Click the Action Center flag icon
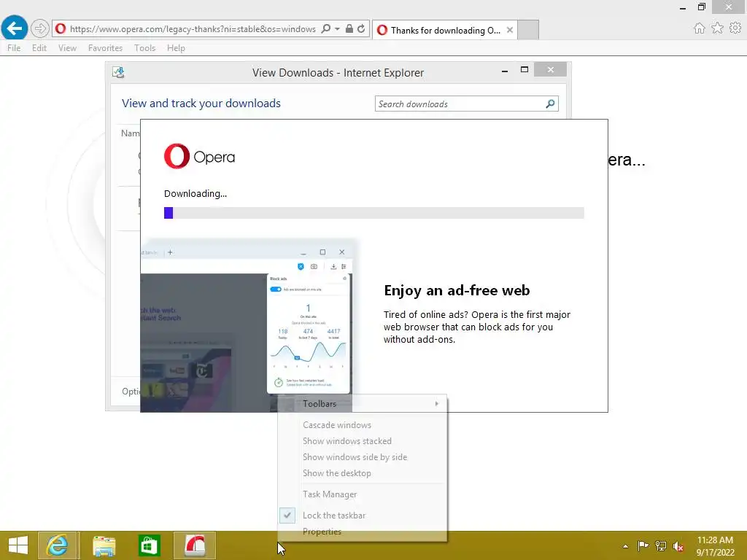Viewport: 747px width, 560px height. point(643,546)
